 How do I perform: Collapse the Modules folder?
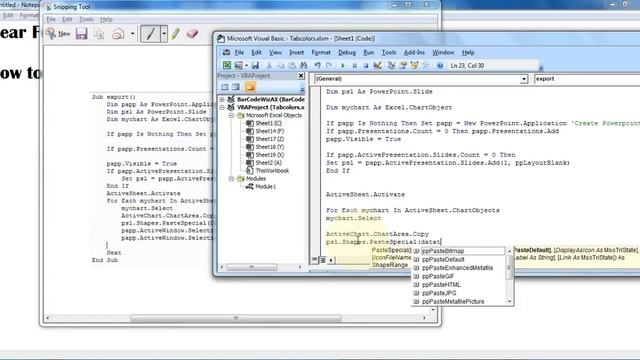tap(231, 179)
